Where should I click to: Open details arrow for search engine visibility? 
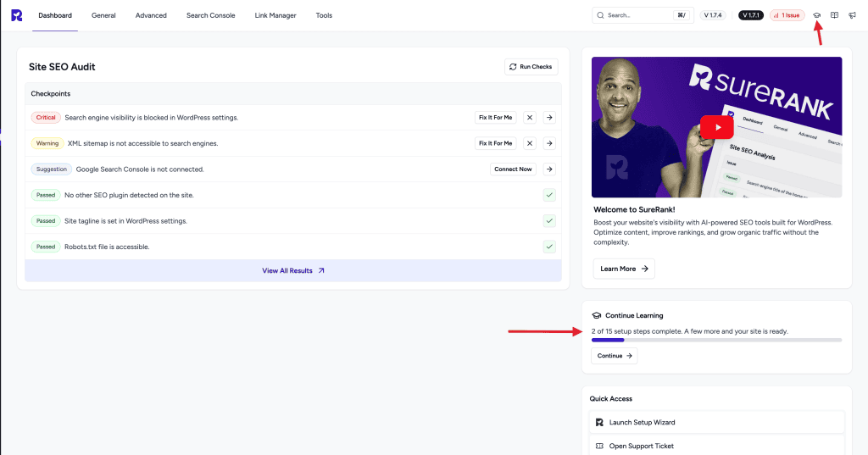(x=549, y=117)
